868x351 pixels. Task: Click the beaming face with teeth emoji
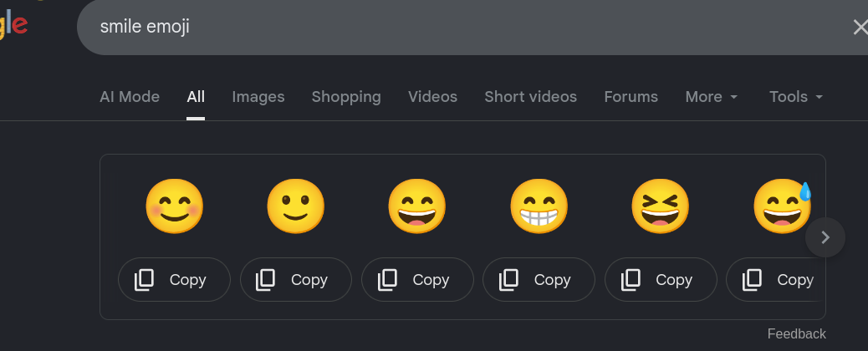coord(539,206)
